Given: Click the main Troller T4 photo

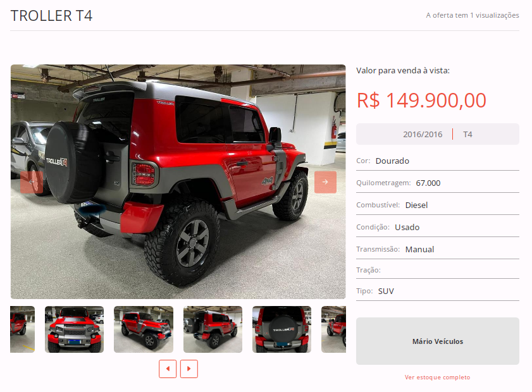Looking at the screenshot, I should [x=178, y=181].
